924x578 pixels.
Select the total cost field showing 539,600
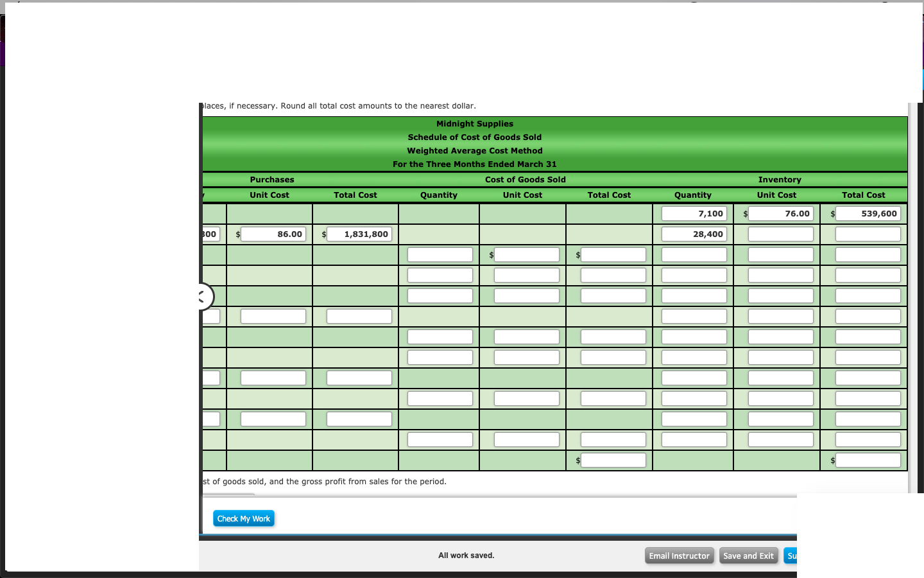(x=868, y=213)
